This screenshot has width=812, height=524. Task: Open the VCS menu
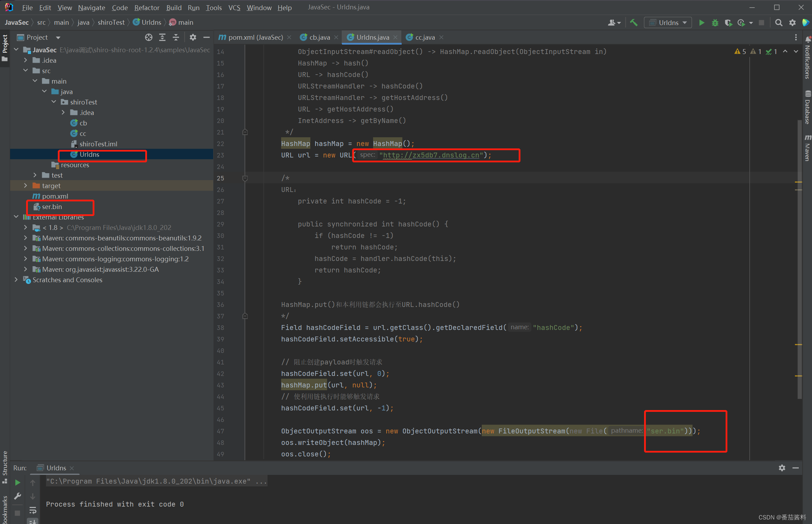(x=234, y=8)
